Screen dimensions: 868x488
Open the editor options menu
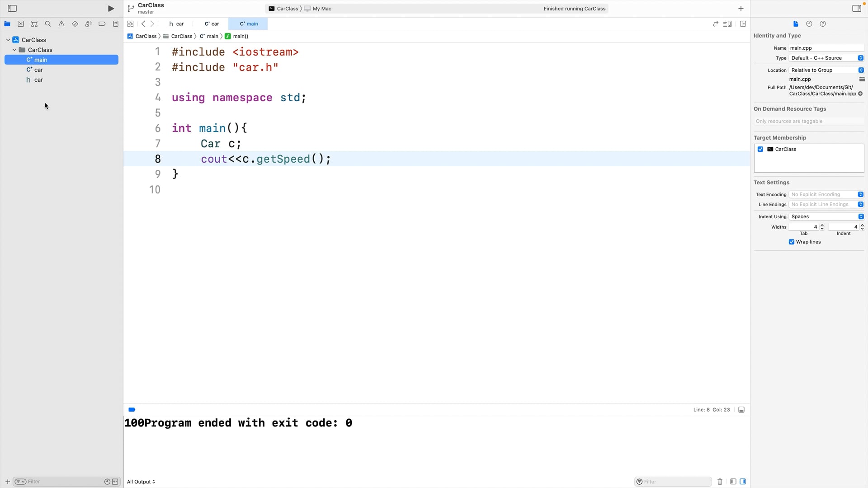[x=727, y=24]
